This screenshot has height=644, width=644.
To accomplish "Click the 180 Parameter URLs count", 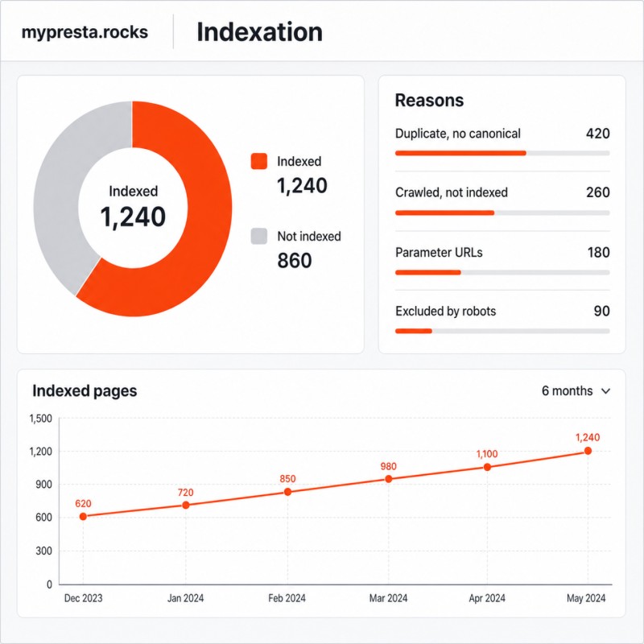I will click(x=598, y=252).
